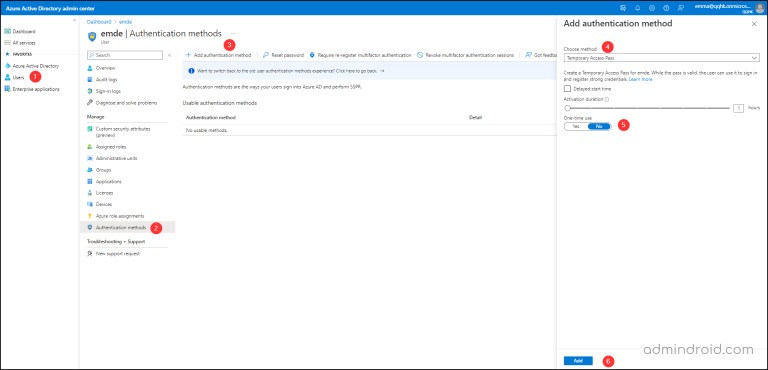Click the Overview icon in user menu

tap(90, 68)
